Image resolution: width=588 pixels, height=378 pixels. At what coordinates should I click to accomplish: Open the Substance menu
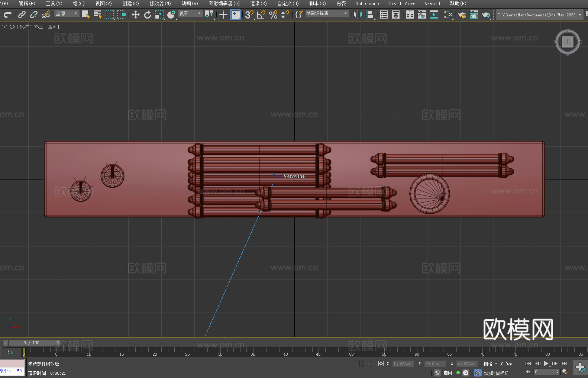367,3
